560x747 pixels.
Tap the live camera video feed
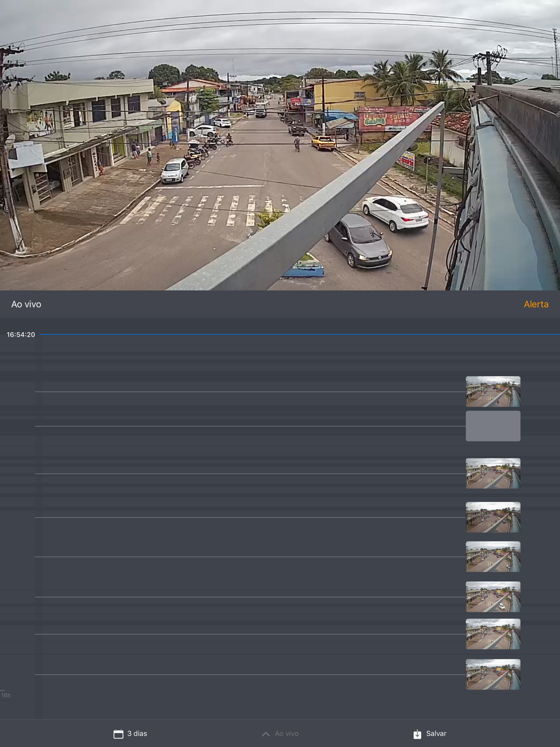[x=280, y=146]
